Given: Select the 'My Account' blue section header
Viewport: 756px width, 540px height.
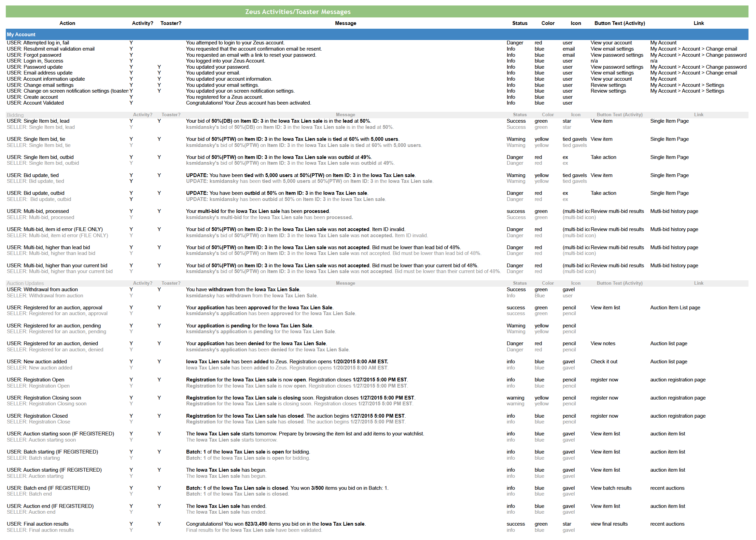Looking at the screenshot, I should pos(21,35).
